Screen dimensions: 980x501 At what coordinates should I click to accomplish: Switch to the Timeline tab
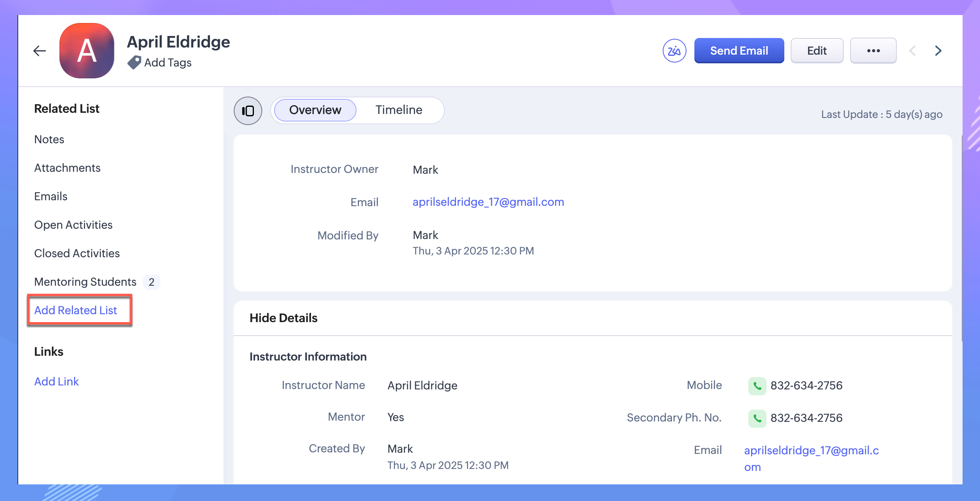(398, 110)
